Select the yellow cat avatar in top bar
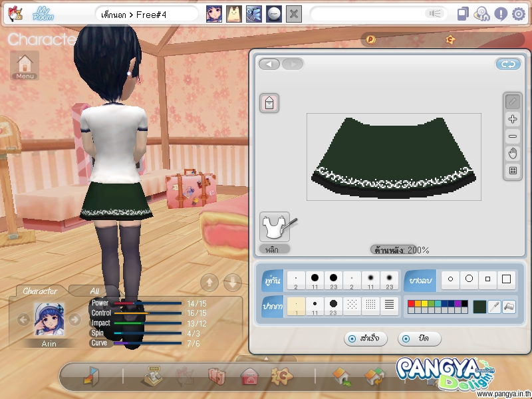 click(234, 14)
